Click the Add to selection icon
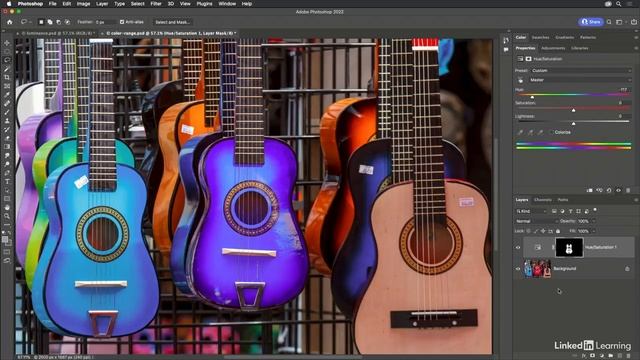 (x=50, y=22)
